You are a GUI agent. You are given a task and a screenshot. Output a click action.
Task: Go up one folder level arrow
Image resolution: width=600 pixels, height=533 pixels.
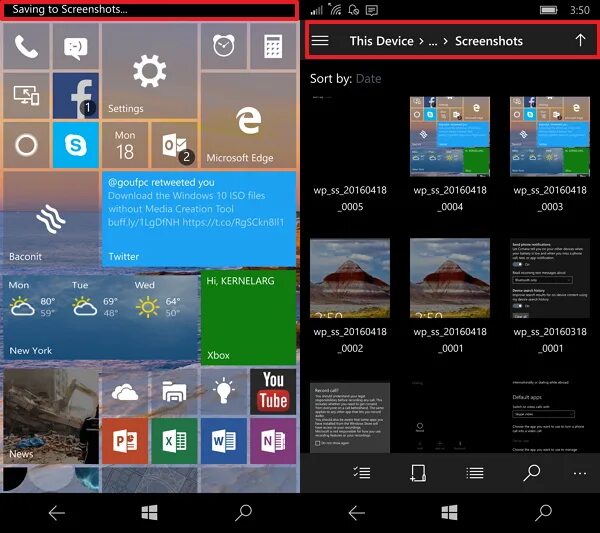(x=580, y=40)
